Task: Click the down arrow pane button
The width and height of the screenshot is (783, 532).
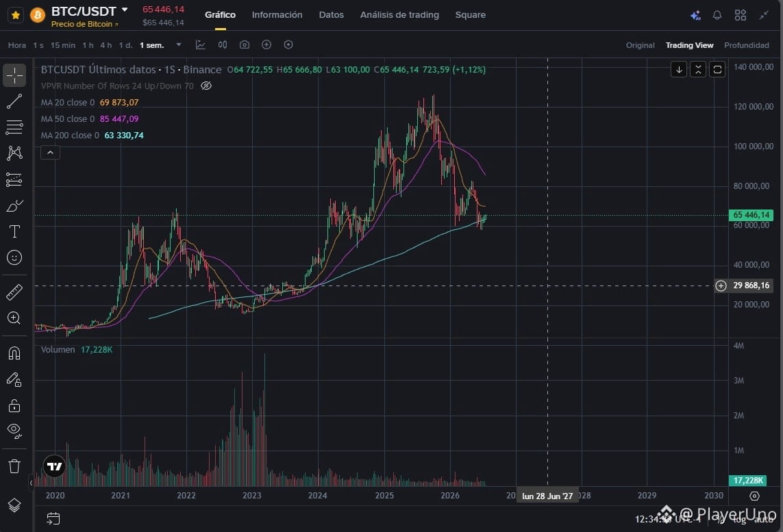Action: coord(679,69)
